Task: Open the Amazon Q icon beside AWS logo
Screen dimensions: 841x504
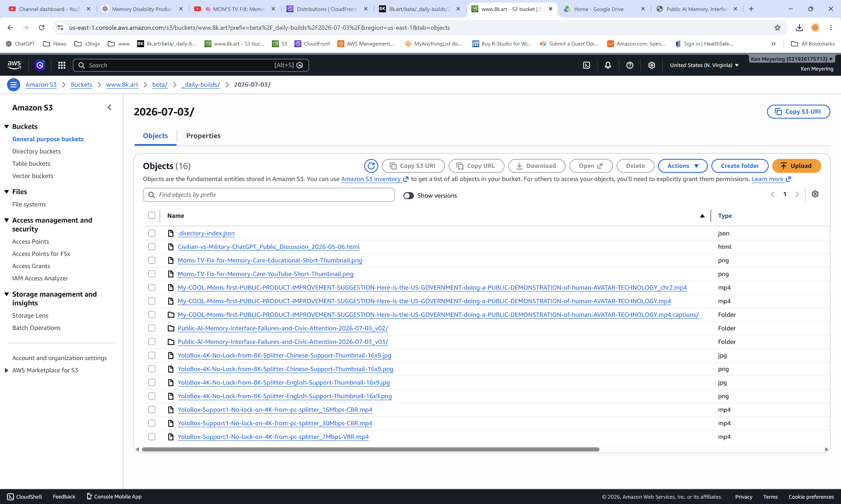Action: click(40, 65)
